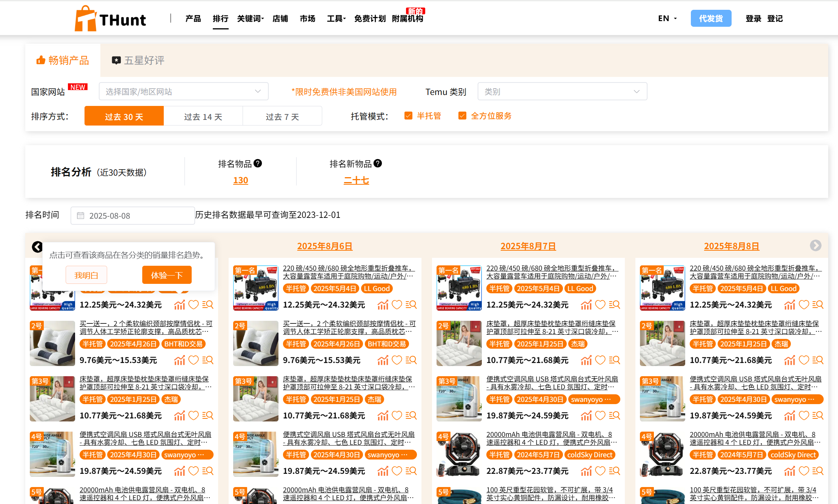Toggle the 全方位服务 checkbox
The width and height of the screenshot is (838, 504).
tap(462, 116)
